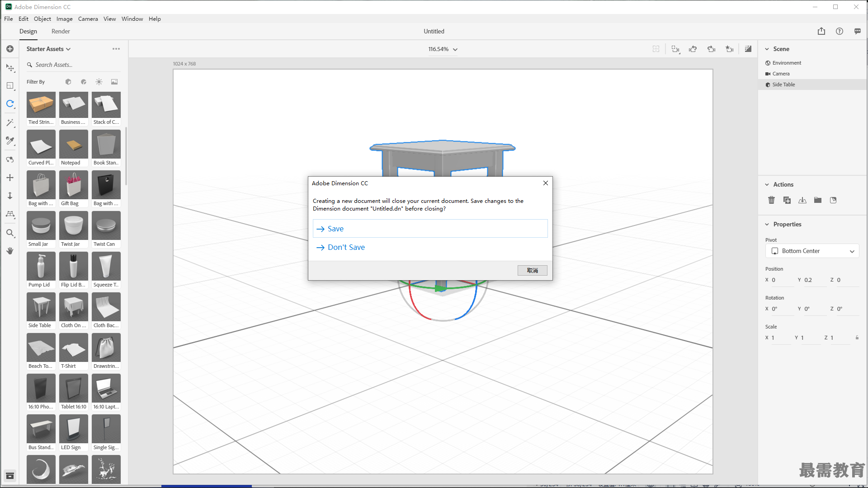
Task: Click the assets panel vertical scrollbar
Action: tap(126, 156)
